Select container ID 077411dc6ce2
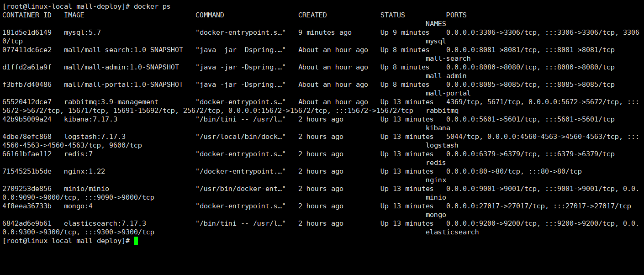644x275 pixels. 27,50
